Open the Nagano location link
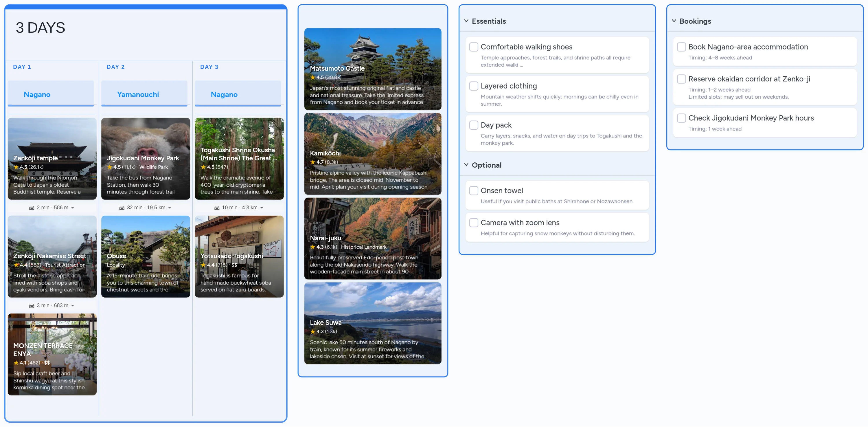868x427 pixels. (x=37, y=94)
